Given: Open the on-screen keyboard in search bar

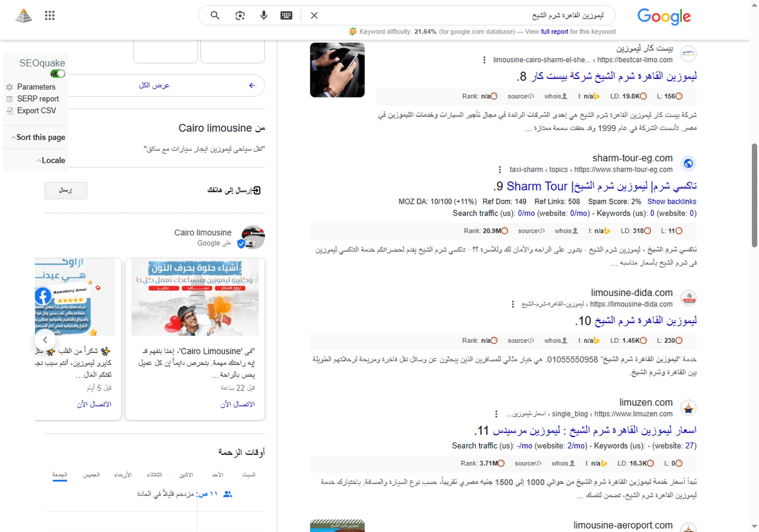Looking at the screenshot, I should 286,15.
